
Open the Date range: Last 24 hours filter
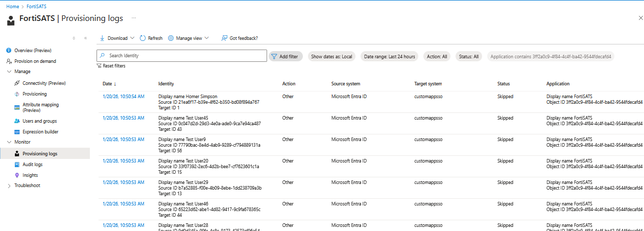tap(389, 56)
